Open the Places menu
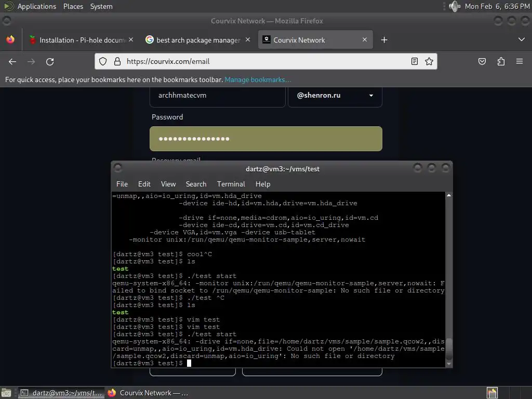This screenshot has height=399, width=532. [73, 6]
